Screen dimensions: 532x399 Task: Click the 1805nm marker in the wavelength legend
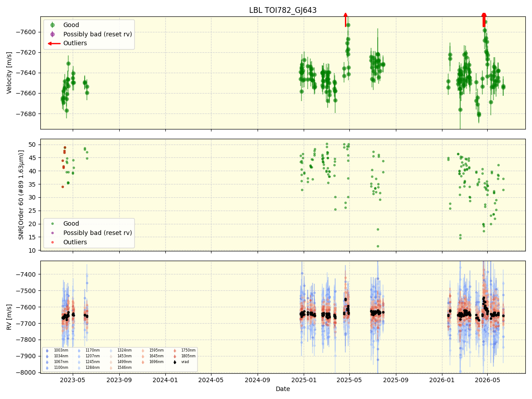coord(175,356)
